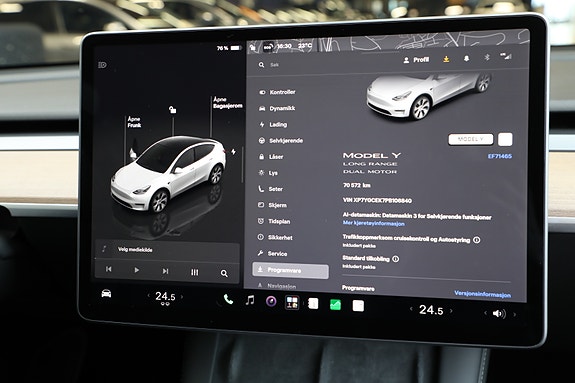575x383 pixels.
Task: Open media search magnifier icon
Action: [224, 273]
